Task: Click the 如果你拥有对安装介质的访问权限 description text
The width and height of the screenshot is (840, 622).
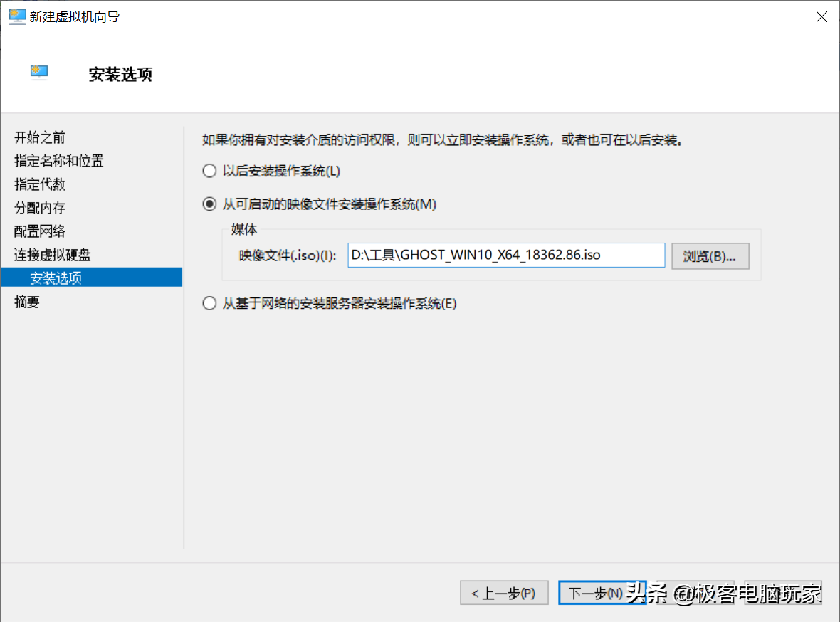Action: [x=443, y=140]
